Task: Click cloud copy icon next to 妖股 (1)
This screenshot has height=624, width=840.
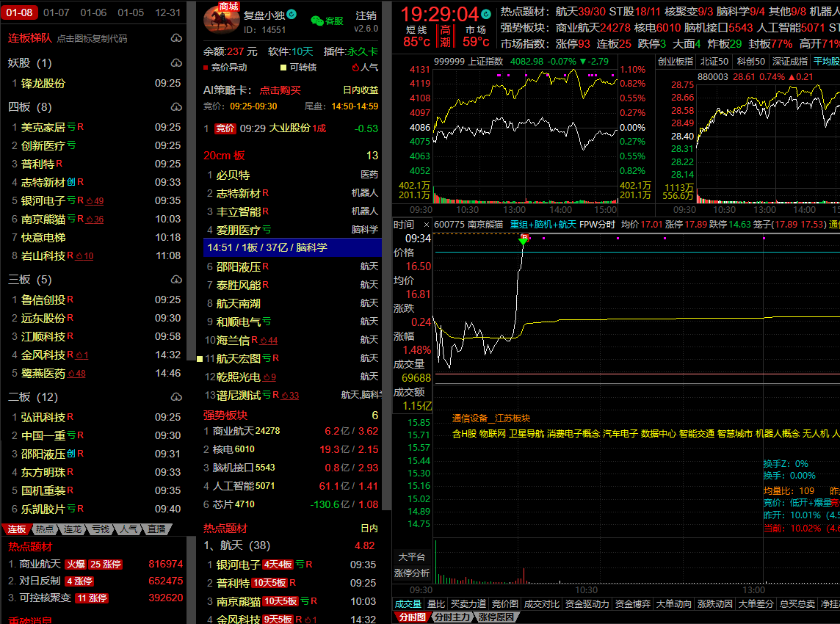Action: coord(176,63)
